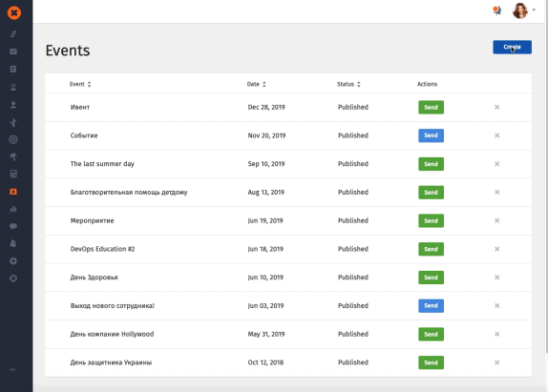
Task: Delete the Ивент event row
Action: click(x=496, y=107)
